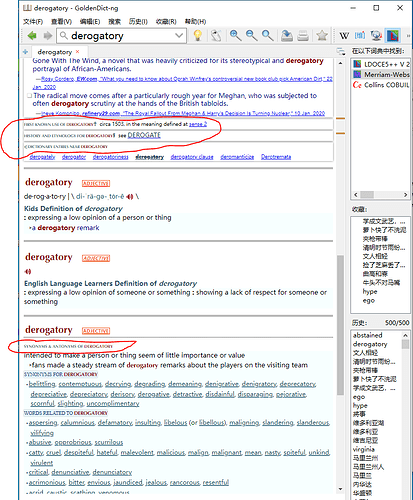The height and width of the screenshot is (500, 413).
Task: Select Collins COBUILD in the dictionary list
Action: coord(381,85)
